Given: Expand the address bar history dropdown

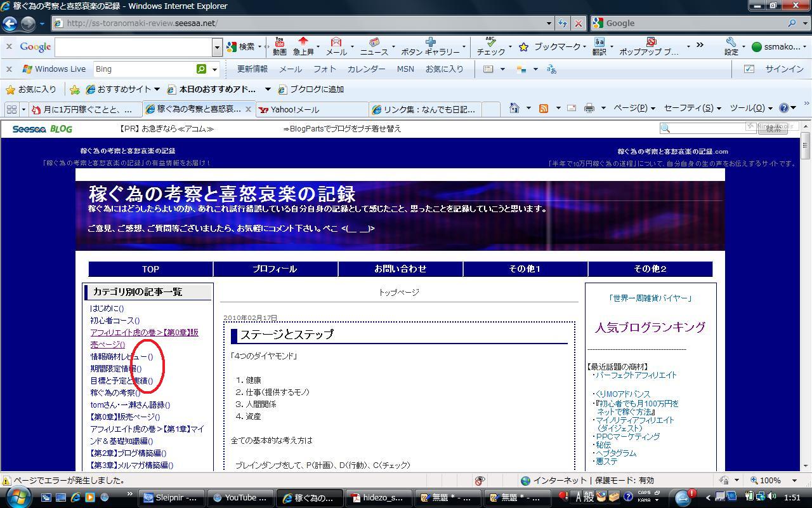Looking at the screenshot, I should [549, 23].
